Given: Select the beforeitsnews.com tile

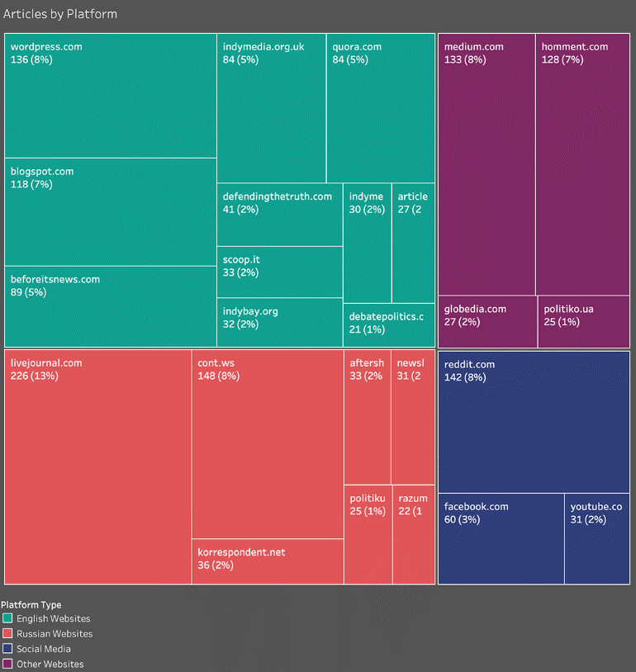Looking at the screenshot, I should pos(111,306).
